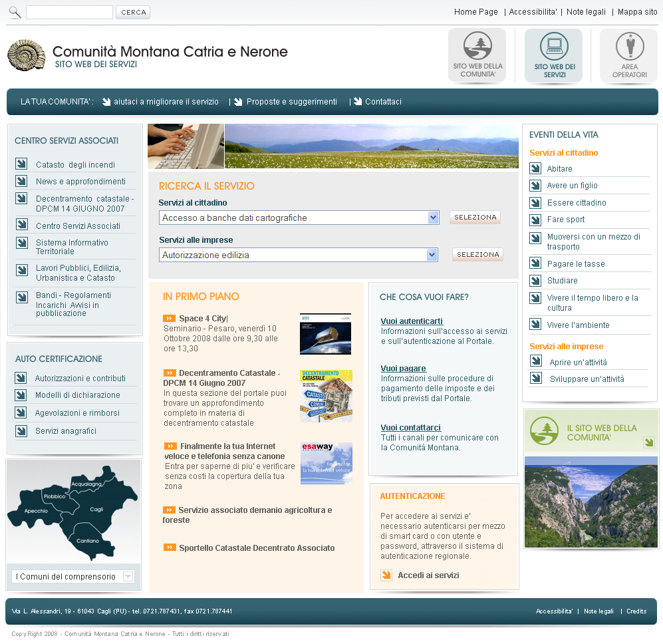Open Essere cittadino link
Viewport: 663px width, 644px height.
577,203
